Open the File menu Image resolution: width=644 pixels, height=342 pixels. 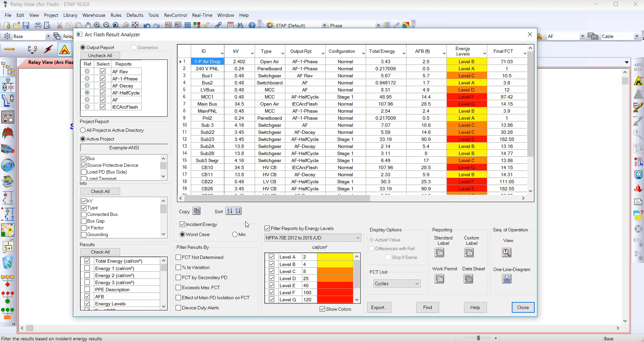pyautogui.click(x=8, y=15)
